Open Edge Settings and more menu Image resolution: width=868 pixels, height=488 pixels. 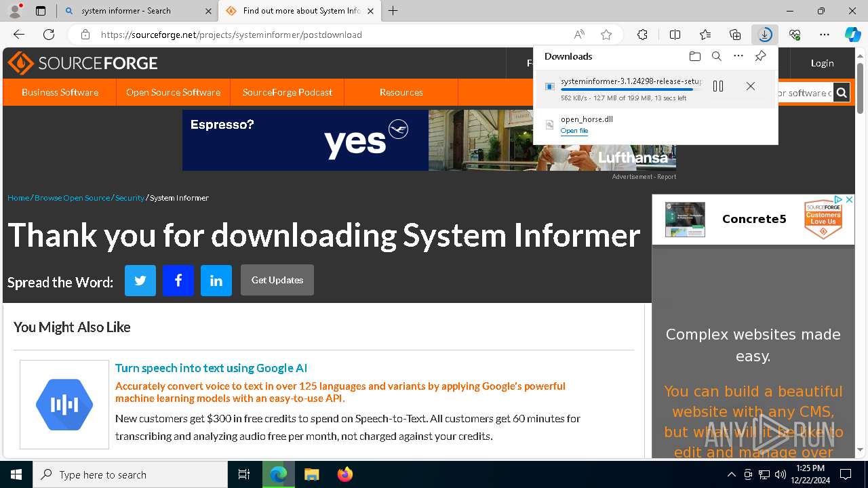click(825, 35)
